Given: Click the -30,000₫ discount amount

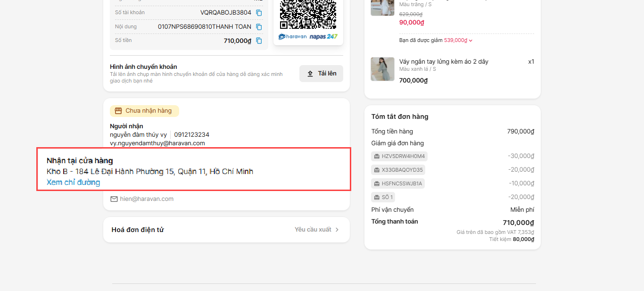Looking at the screenshot, I should point(521,156).
